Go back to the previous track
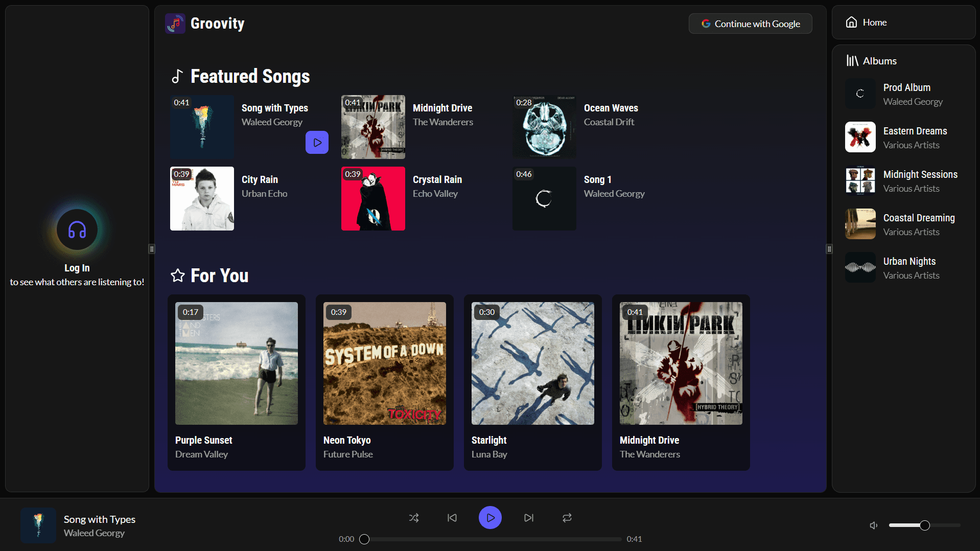 point(452,517)
